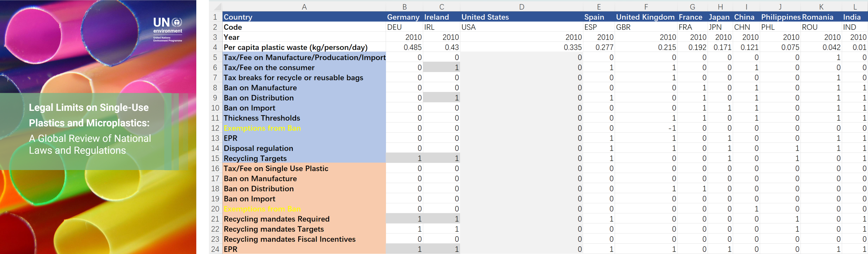Select the row 24 header

coord(215,249)
